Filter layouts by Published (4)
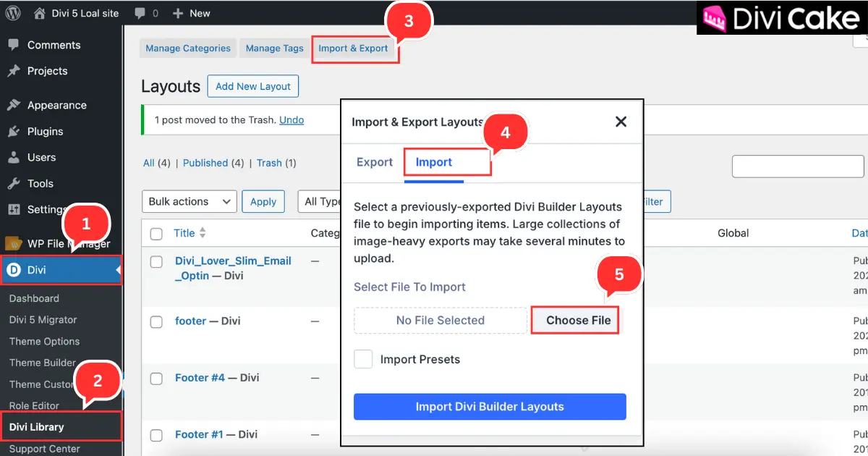The width and height of the screenshot is (868, 456). 213,163
